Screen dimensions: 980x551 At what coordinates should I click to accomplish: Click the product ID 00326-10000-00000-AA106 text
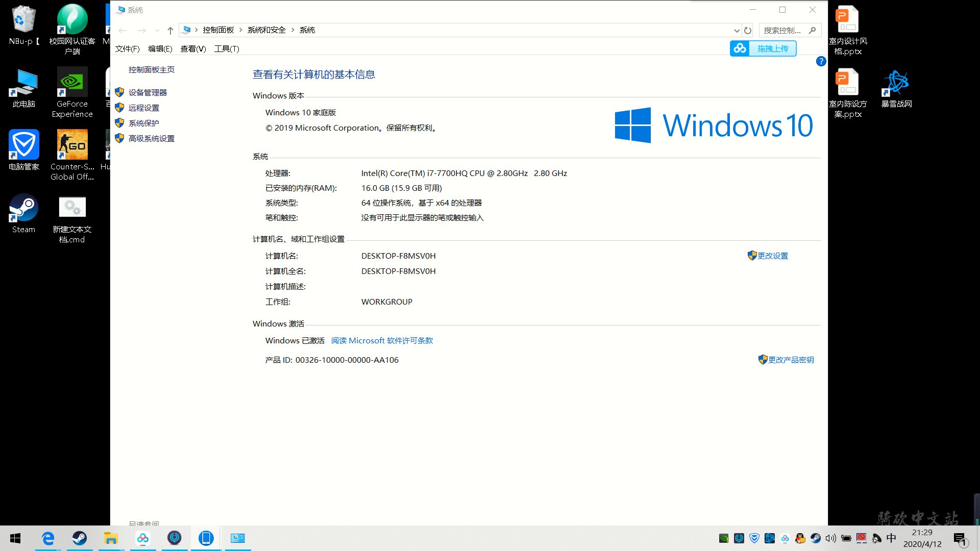point(347,360)
